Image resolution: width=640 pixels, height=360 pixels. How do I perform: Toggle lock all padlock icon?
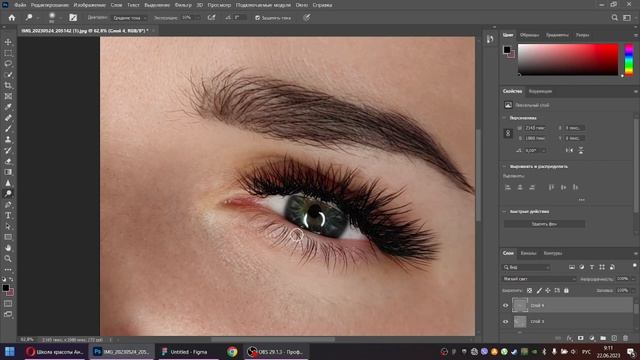566,291
